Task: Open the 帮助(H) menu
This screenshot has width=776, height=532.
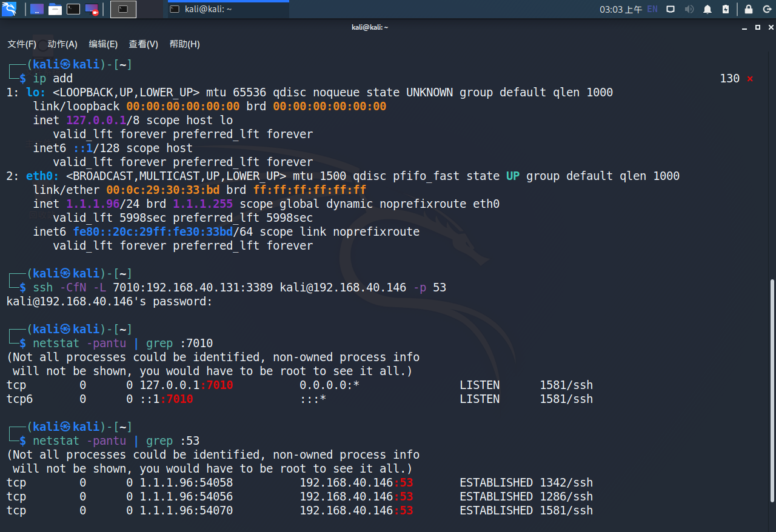Action: click(184, 44)
